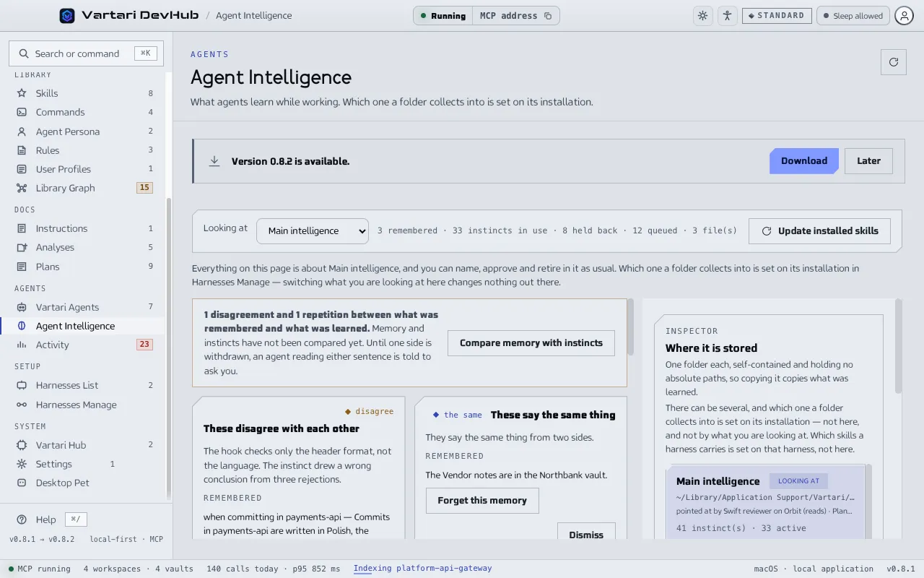Download version 0.8.2
The width and height of the screenshot is (924, 578).
pos(803,161)
